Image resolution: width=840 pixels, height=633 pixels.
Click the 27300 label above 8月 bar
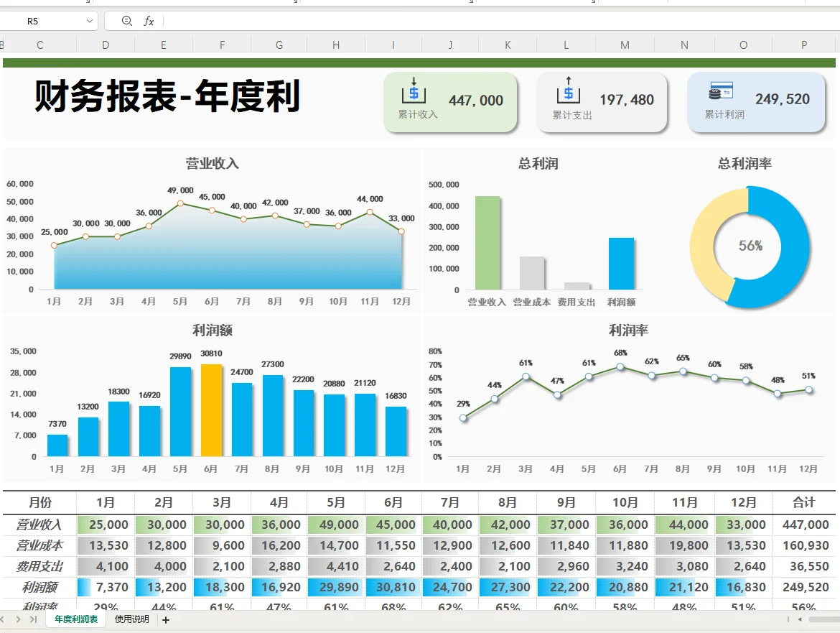click(x=273, y=364)
